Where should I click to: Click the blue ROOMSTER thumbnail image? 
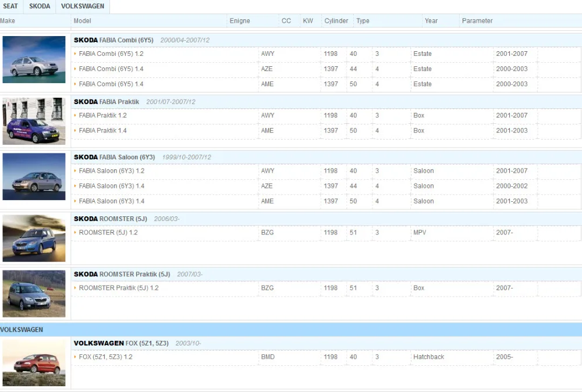(x=34, y=238)
